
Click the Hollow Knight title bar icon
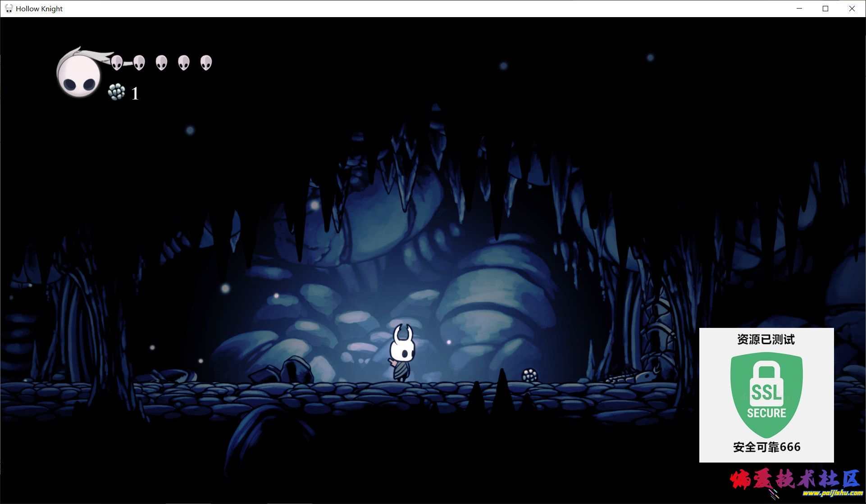pos(9,9)
